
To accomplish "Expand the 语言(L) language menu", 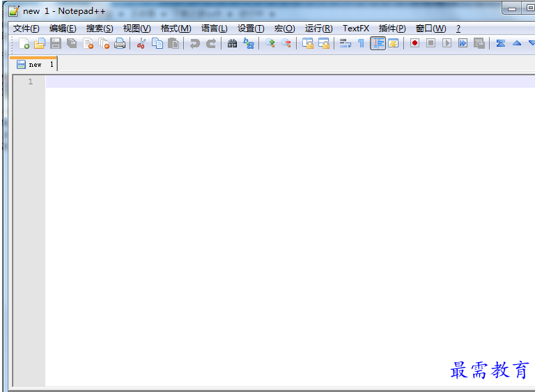I will (214, 29).
